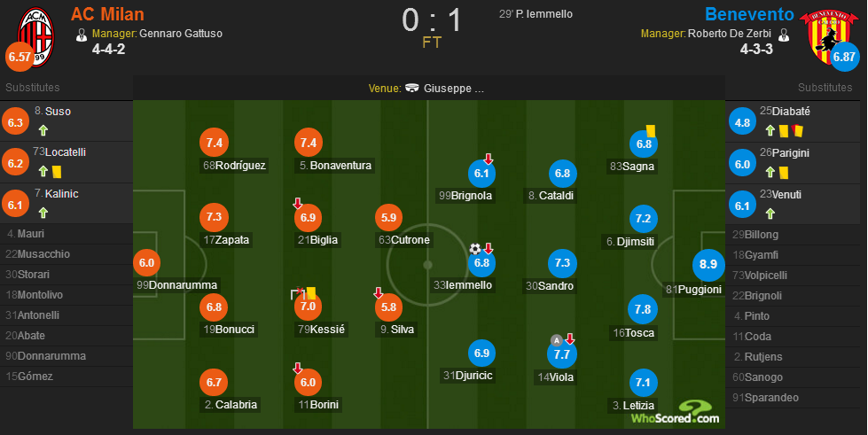Image resolution: width=868 pixels, height=435 pixels.
Task: Open Donnarumma's 6.0 rating circle
Action: point(146,263)
